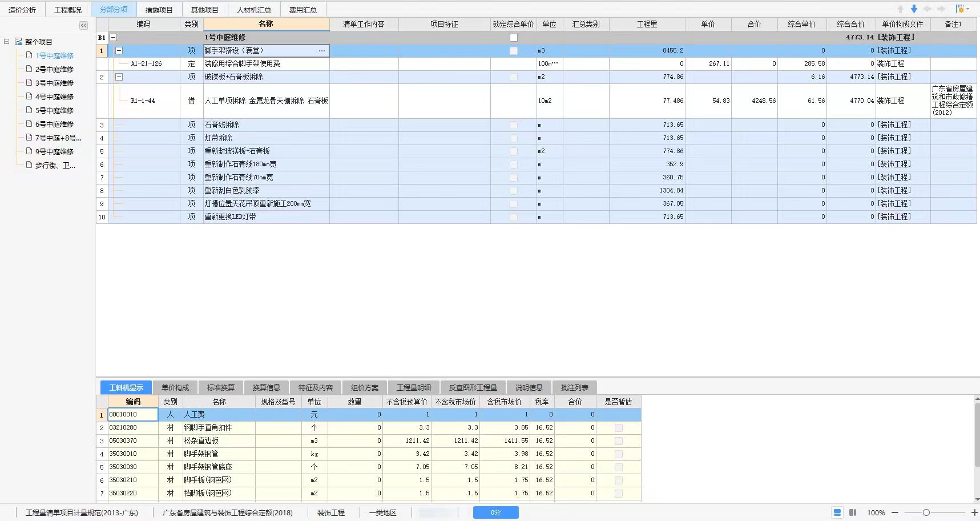
Task: Open the 特征及内容 bottom tab
Action: coord(316,387)
